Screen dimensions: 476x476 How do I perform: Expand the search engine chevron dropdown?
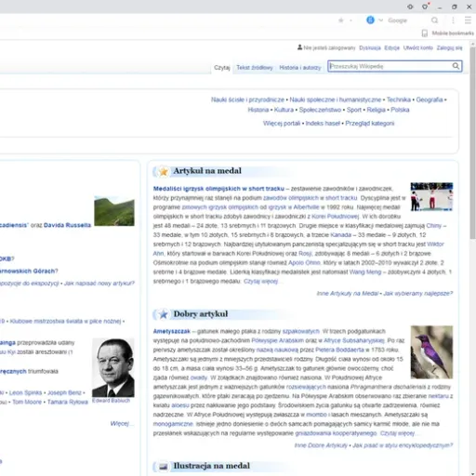381,20
